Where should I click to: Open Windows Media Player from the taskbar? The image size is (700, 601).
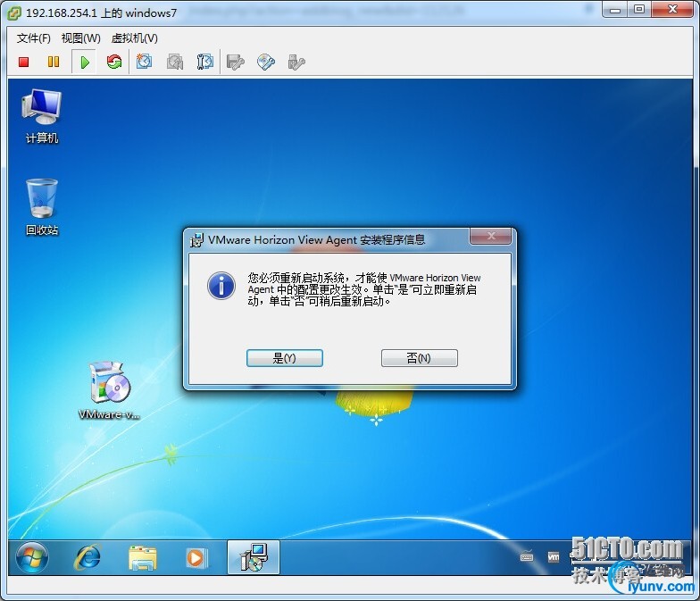tap(196, 557)
